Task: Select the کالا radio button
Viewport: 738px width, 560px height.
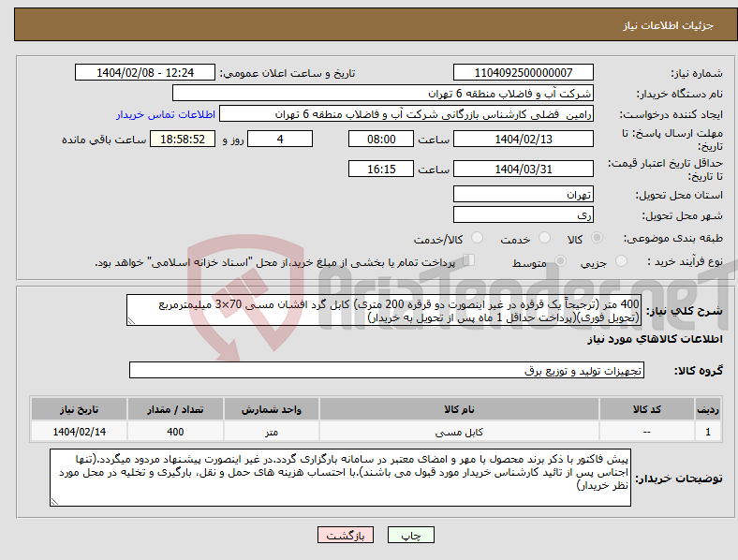Action: [x=597, y=238]
